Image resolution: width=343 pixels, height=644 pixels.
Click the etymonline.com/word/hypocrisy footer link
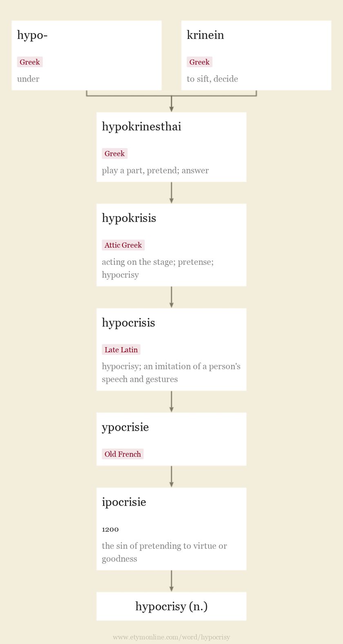171,637
